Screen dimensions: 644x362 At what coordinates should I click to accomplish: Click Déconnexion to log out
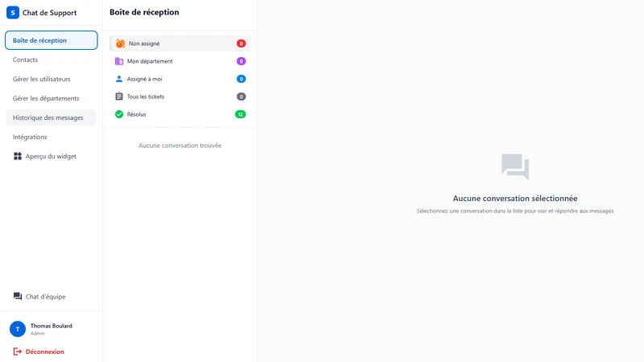click(x=45, y=352)
